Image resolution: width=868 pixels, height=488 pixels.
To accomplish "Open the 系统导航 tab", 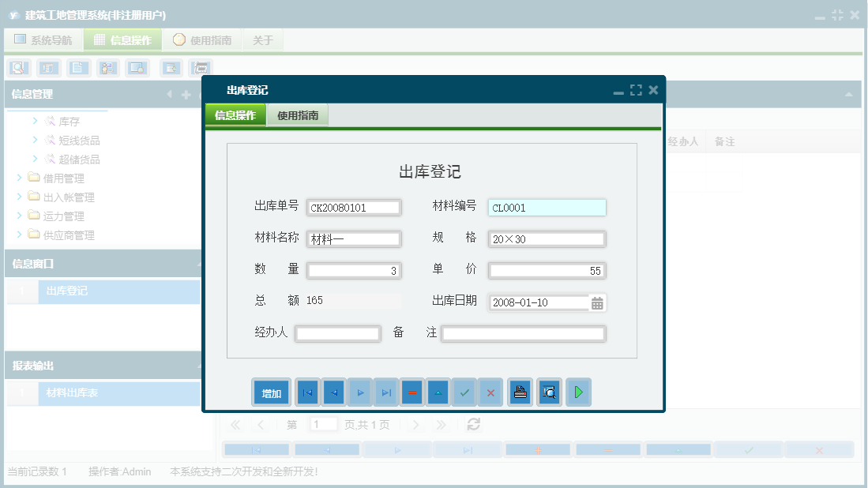I will coord(43,38).
